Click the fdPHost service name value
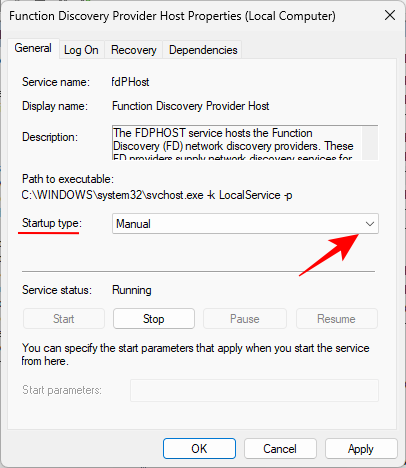Image resolution: width=406 pixels, height=468 pixels. click(130, 82)
